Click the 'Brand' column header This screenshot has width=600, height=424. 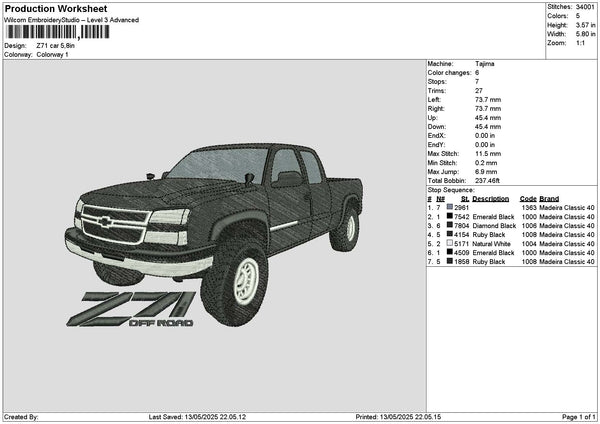coord(549,199)
